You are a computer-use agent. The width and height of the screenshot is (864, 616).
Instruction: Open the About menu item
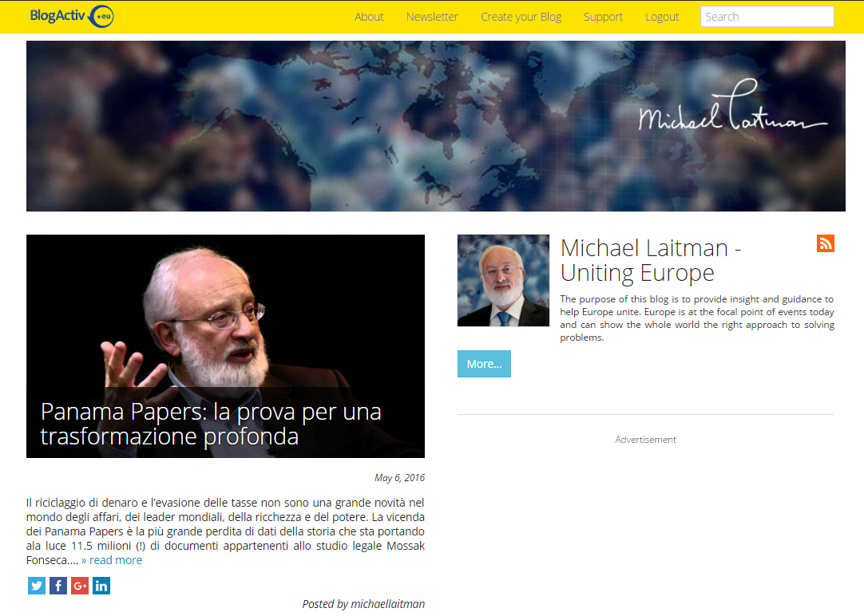point(369,17)
